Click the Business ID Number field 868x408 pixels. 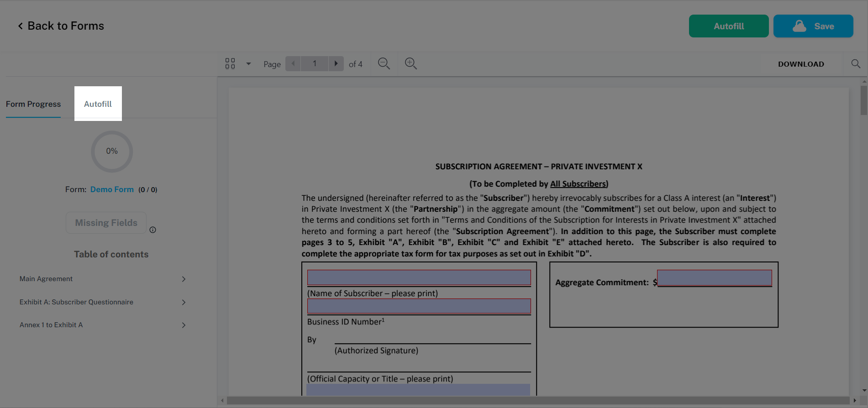pos(419,306)
